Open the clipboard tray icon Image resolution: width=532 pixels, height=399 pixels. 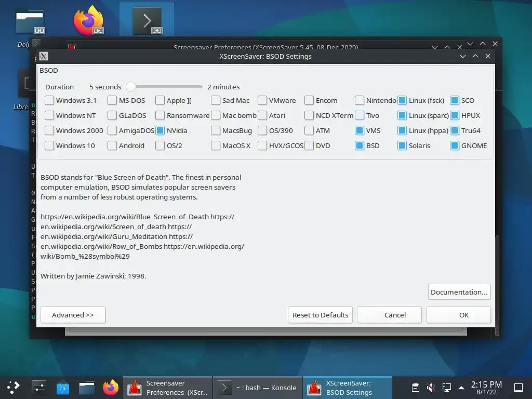(415, 388)
